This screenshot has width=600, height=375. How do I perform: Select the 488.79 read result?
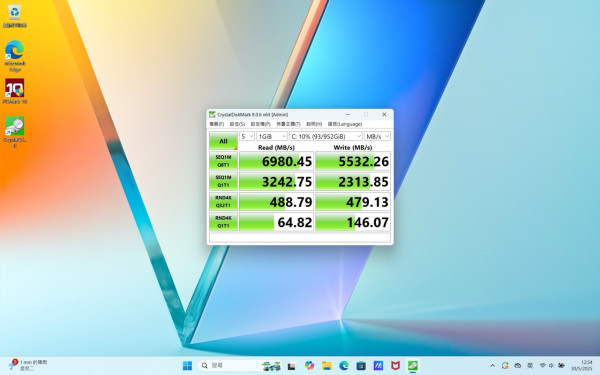[276, 202]
